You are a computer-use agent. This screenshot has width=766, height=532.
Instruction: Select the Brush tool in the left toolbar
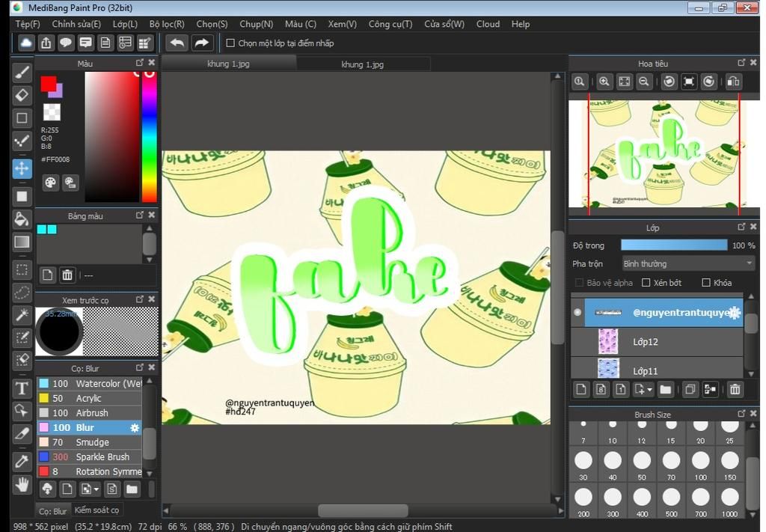point(22,73)
